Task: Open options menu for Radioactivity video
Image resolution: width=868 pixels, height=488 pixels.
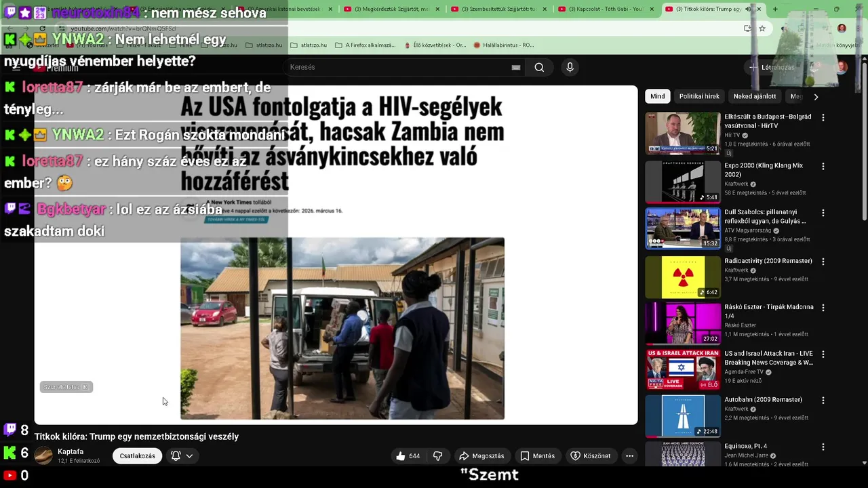Action: point(823,261)
